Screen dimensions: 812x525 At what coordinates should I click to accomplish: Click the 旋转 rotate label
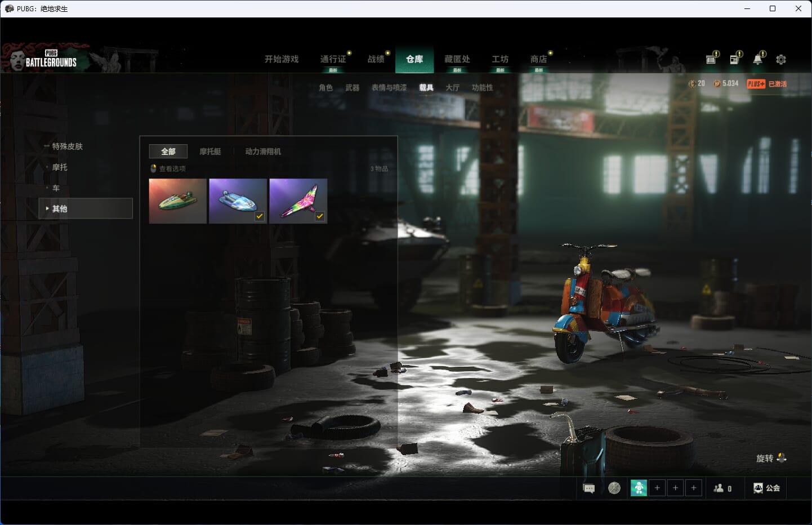pos(764,459)
